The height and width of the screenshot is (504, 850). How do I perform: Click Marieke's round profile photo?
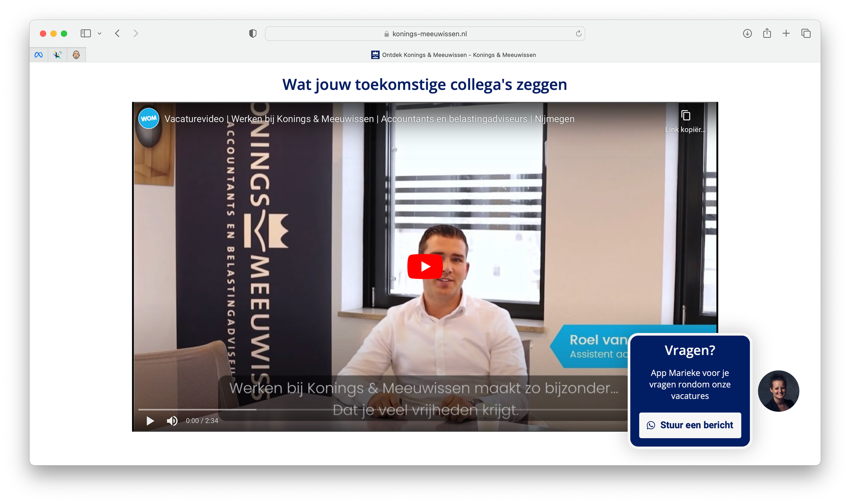(x=779, y=391)
